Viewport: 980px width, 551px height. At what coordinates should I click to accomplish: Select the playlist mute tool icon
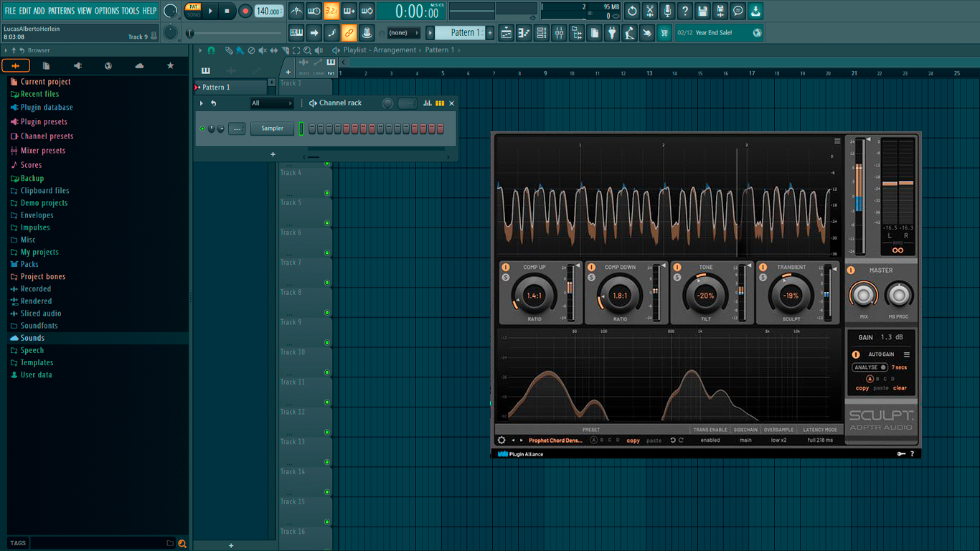click(262, 50)
